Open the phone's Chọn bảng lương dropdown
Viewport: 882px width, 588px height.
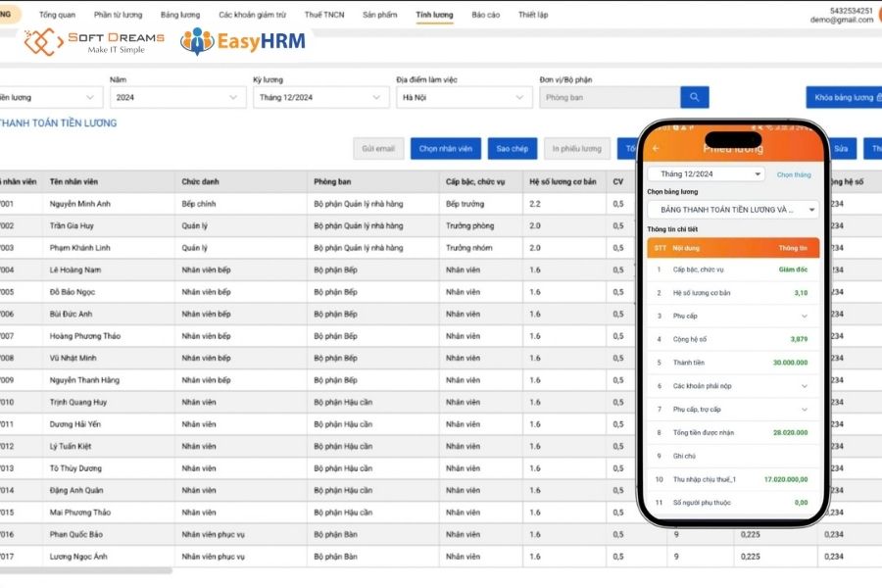point(733,210)
